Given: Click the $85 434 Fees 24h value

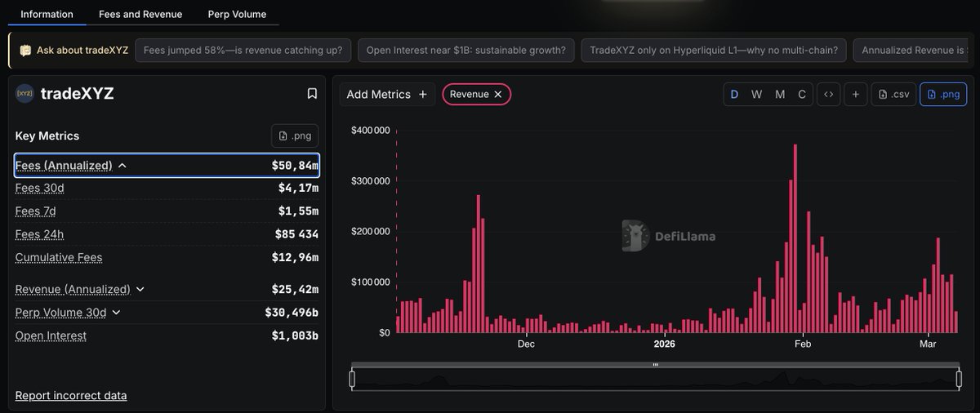Looking at the screenshot, I should tap(296, 234).
